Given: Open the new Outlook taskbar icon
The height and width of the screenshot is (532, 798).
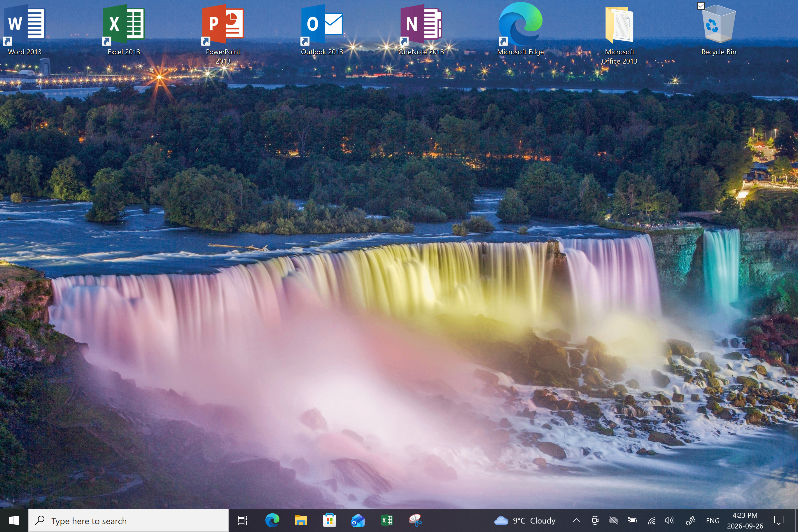Looking at the screenshot, I should 358,520.
